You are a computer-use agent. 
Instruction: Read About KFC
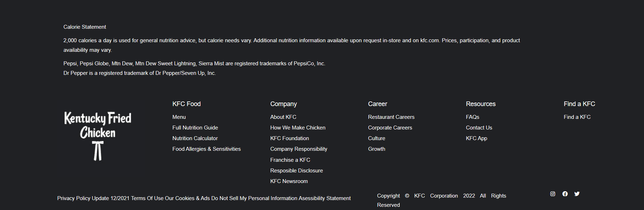tap(283, 117)
